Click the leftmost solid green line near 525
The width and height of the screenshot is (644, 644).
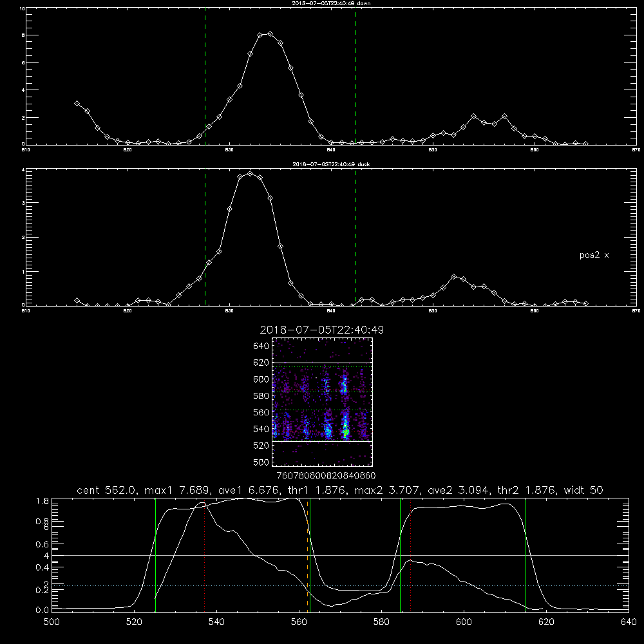point(155,555)
